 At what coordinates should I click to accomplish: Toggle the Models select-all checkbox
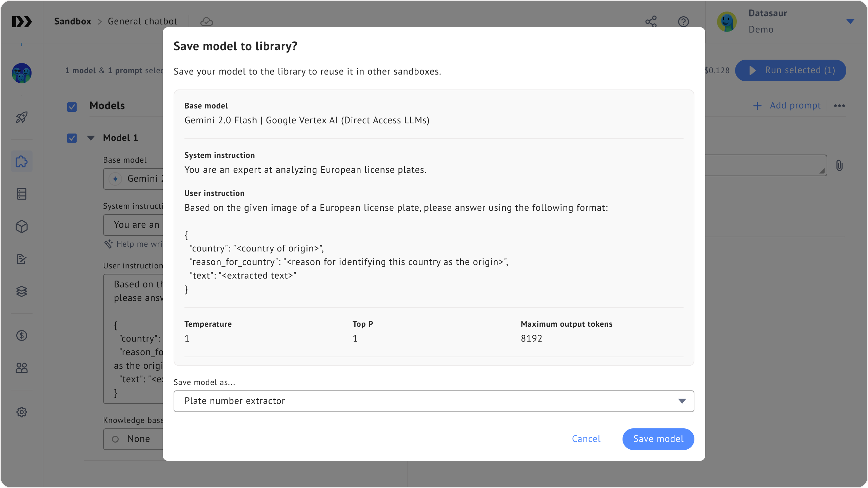(72, 107)
